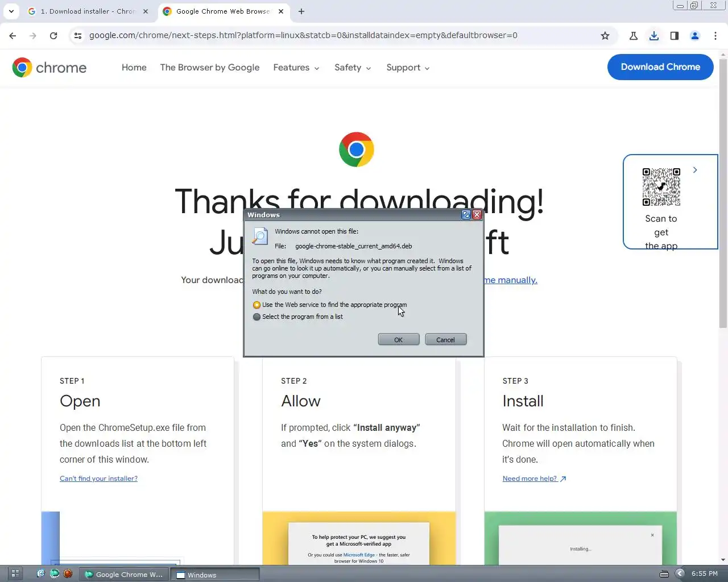Viewport: 728px width, 582px height.
Task: Select the 'Google Chrome Web Browser' tab
Action: [223, 11]
